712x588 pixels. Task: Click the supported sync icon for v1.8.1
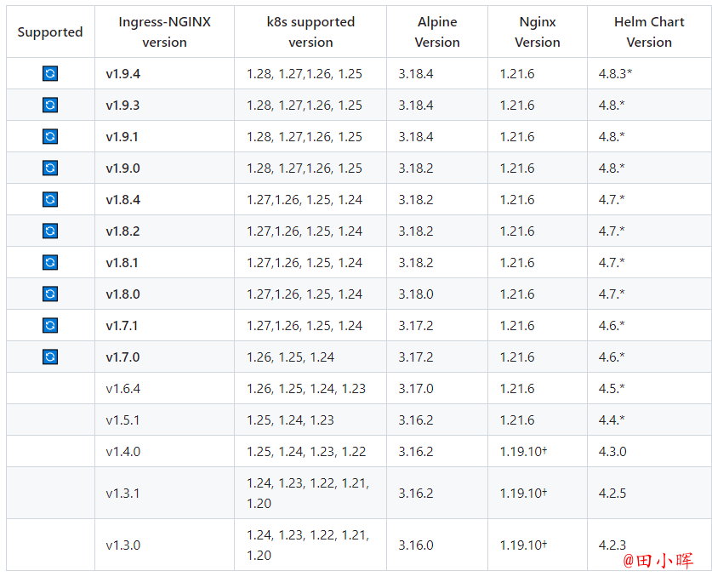pyautogui.click(x=50, y=262)
